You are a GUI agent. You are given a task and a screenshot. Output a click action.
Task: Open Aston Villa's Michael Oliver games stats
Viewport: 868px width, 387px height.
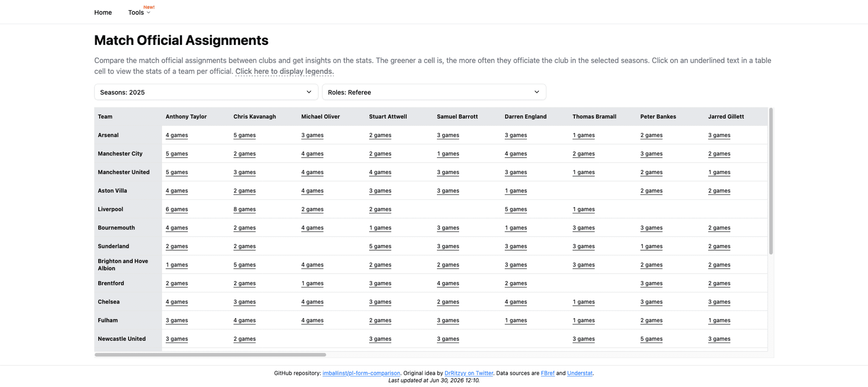312,191
